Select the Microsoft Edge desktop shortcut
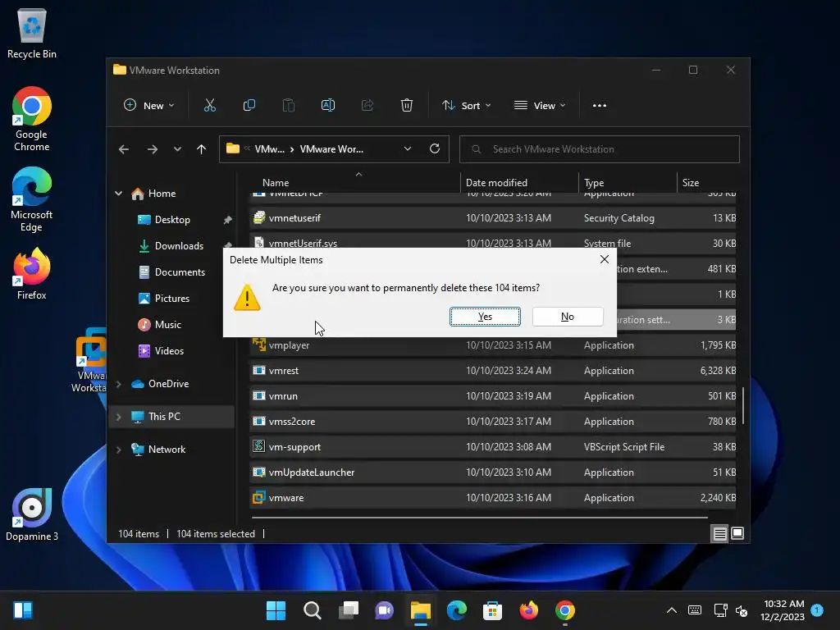Viewport: 840px width, 630px height. click(x=32, y=199)
